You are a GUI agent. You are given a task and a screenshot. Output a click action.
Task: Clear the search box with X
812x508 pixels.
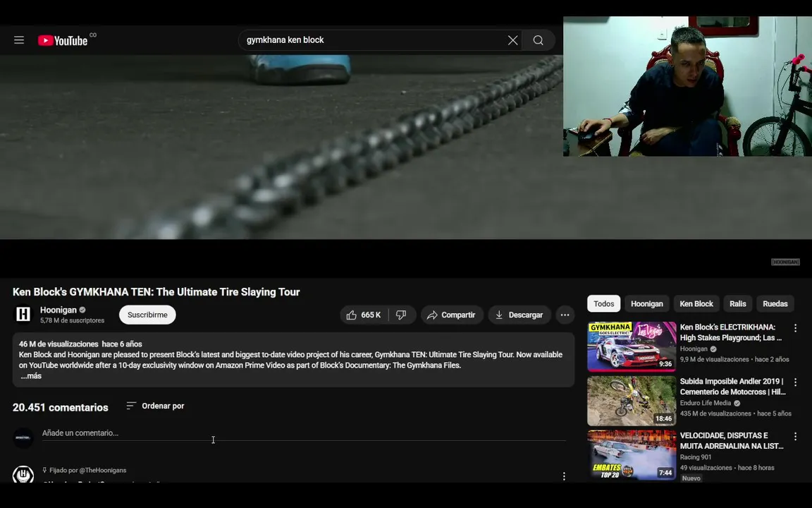pos(512,40)
